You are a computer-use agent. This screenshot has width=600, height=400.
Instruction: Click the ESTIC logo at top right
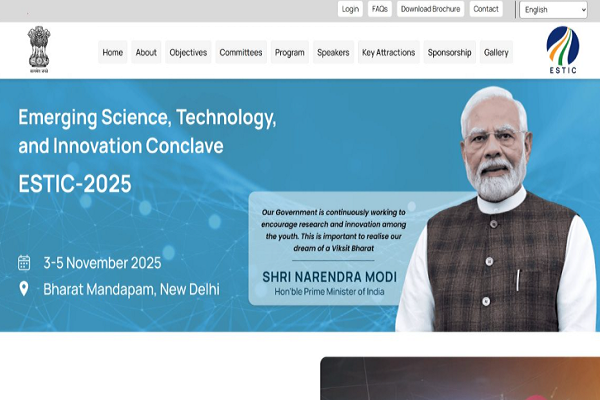562,50
